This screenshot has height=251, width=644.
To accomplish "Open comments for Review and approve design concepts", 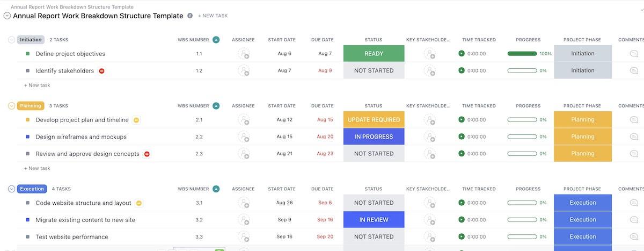I will click(634, 154).
